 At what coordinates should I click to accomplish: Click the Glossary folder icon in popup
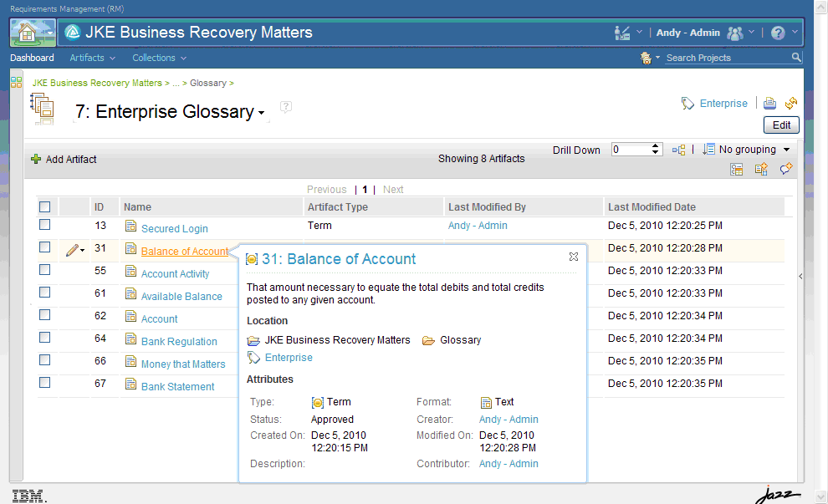[428, 340]
